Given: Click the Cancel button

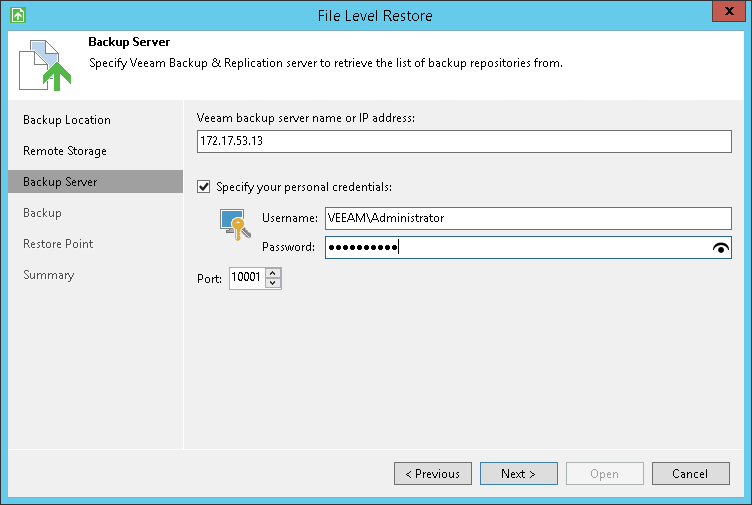Looking at the screenshot, I should (x=690, y=474).
